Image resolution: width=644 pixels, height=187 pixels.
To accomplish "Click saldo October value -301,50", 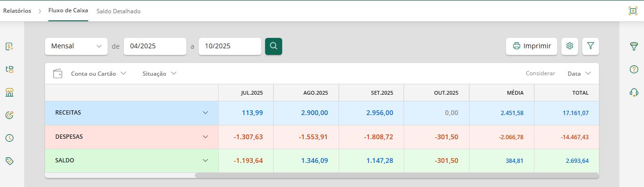I will pos(446,160).
